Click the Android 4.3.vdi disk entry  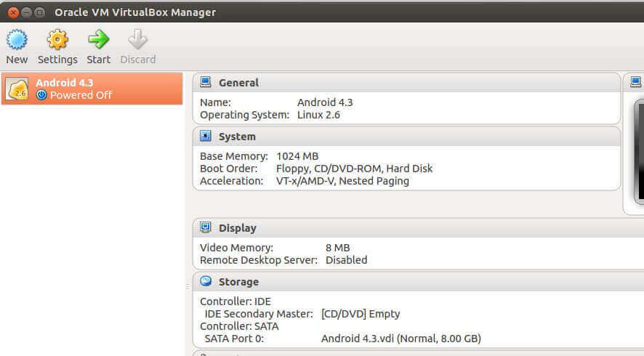(401, 339)
